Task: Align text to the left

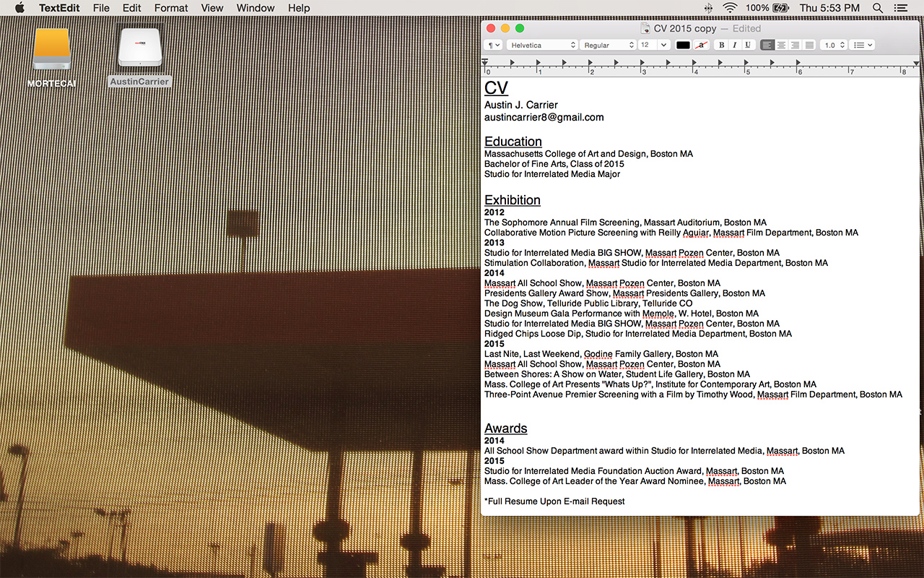Action: (767, 45)
